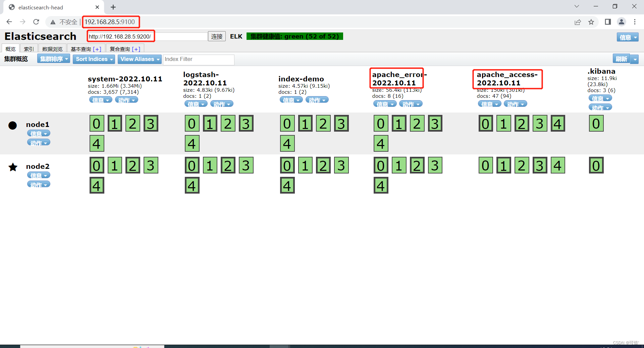The image size is (644, 348).
Task: Open refresh interval dropdown arrow
Action: (x=635, y=59)
